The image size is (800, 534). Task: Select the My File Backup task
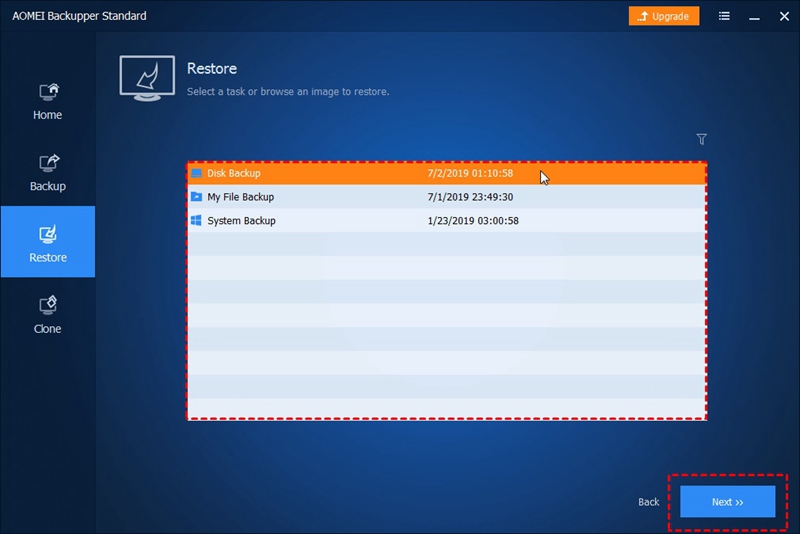tap(446, 197)
